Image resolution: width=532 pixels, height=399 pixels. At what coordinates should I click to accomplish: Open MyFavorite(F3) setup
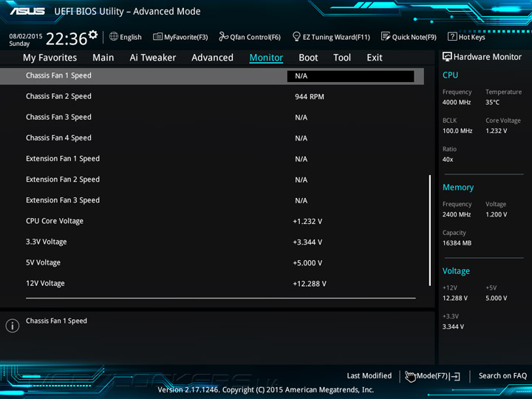186,37
